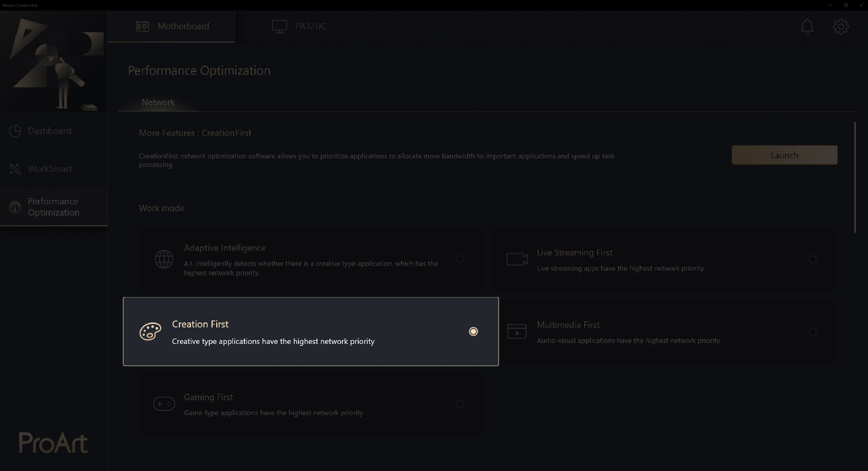Click the Creation First palette icon
Screen dimensions: 868x471
click(150, 331)
